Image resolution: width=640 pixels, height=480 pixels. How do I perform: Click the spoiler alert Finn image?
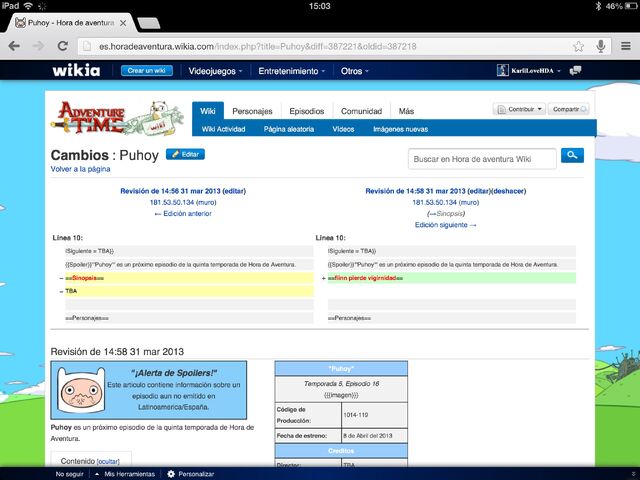click(81, 390)
